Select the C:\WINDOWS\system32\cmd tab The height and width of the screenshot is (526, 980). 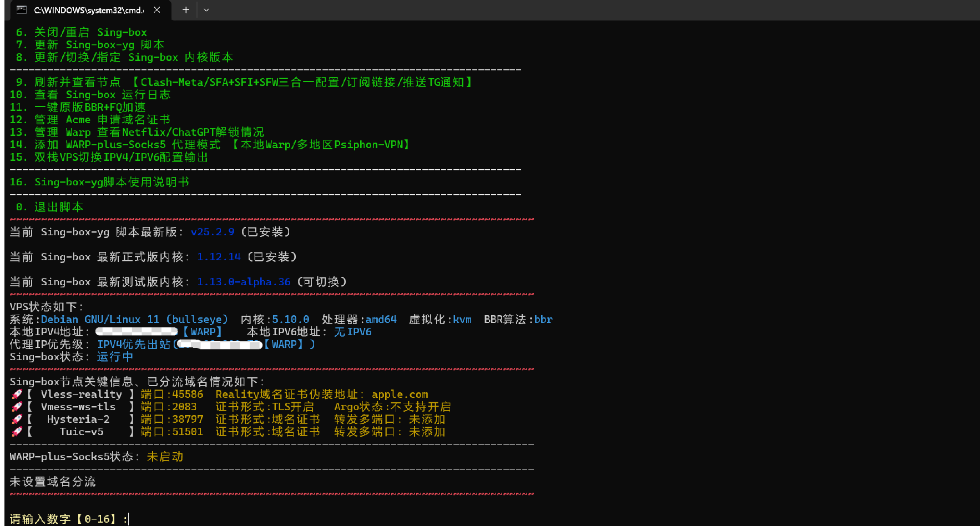click(89, 10)
